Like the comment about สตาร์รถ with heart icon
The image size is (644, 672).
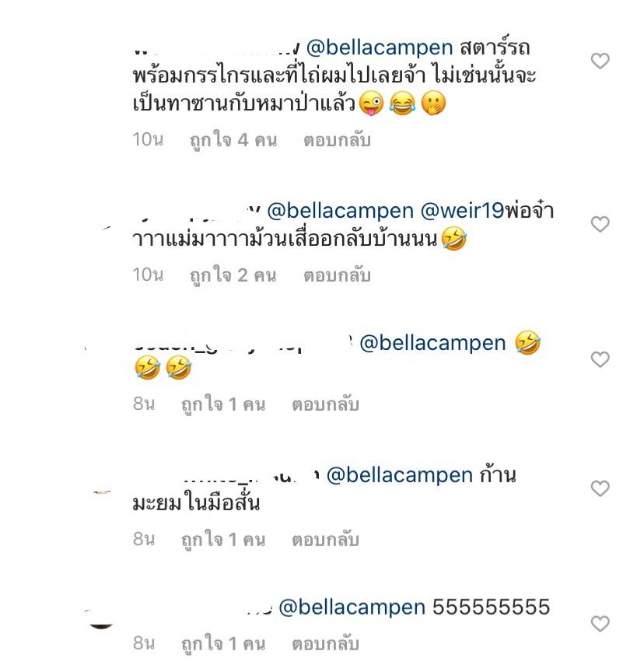tap(600, 61)
